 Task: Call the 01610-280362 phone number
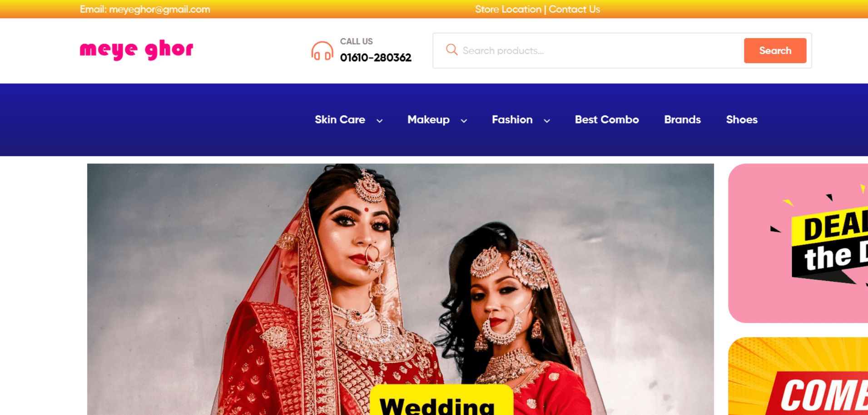tap(376, 58)
